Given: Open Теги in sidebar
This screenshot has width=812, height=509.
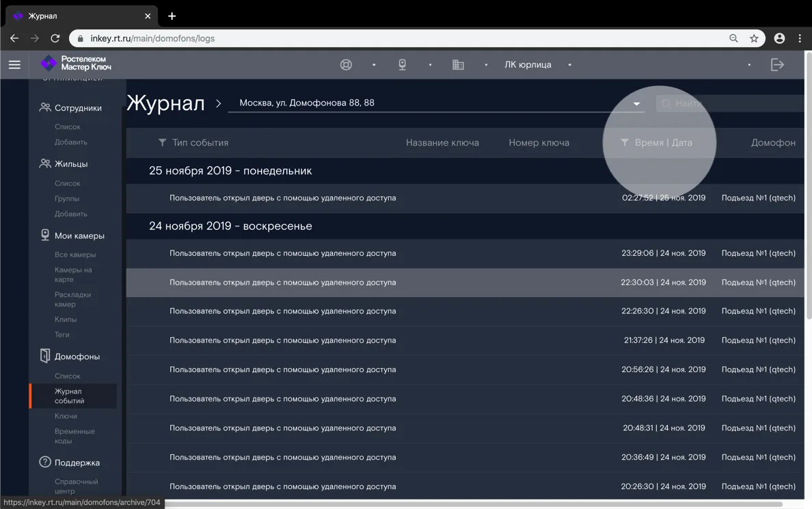Looking at the screenshot, I should tap(62, 335).
